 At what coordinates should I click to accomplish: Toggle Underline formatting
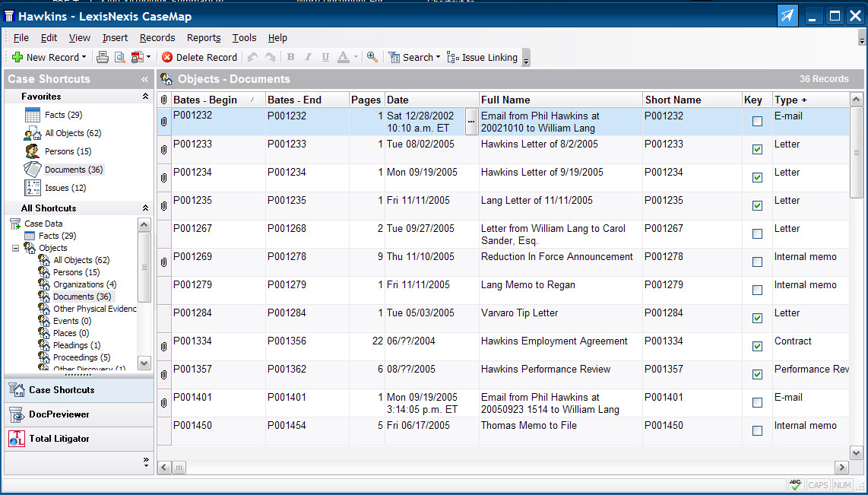325,57
